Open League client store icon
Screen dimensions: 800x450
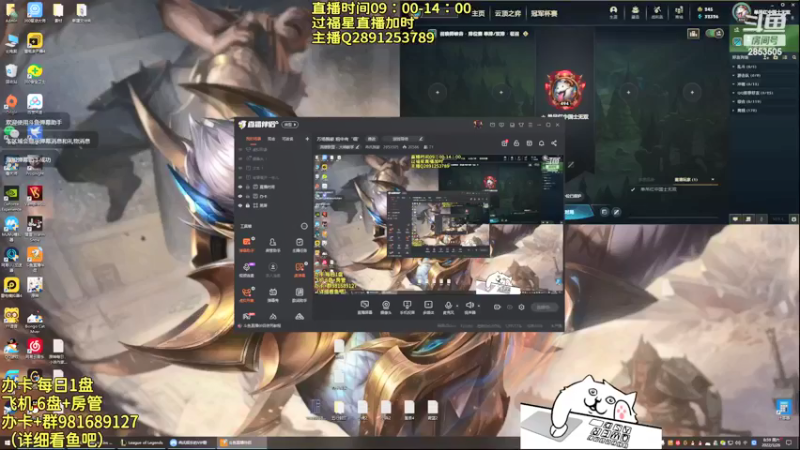(679, 10)
